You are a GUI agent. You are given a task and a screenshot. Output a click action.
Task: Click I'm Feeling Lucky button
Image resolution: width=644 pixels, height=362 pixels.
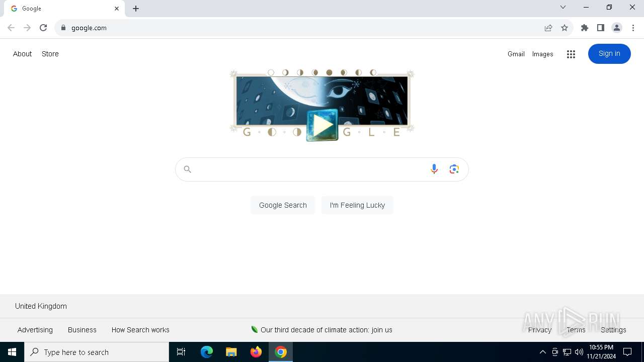[x=357, y=205]
